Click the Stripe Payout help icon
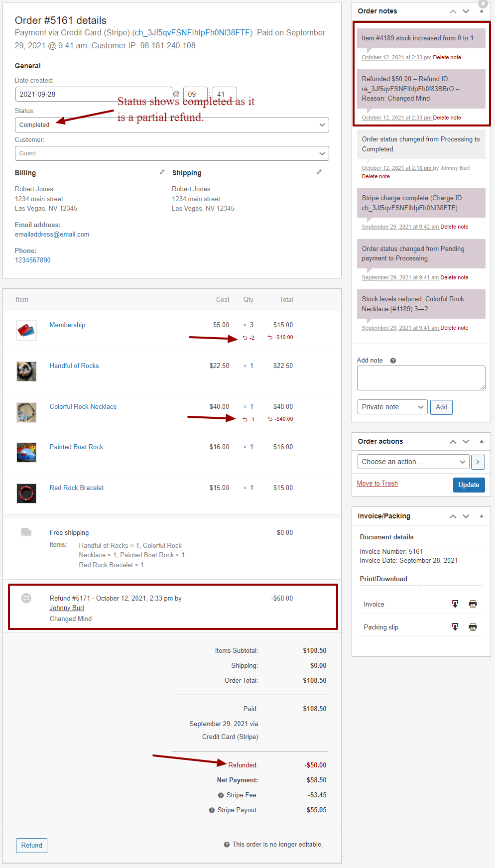The height and width of the screenshot is (868, 495). 212,810
